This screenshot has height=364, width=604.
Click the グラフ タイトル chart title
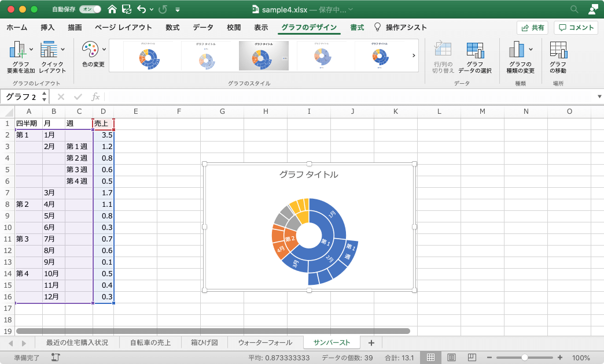[x=308, y=174]
